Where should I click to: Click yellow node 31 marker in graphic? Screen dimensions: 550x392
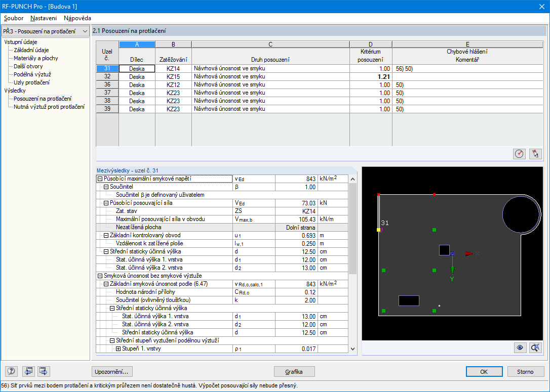[x=378, y=230]
